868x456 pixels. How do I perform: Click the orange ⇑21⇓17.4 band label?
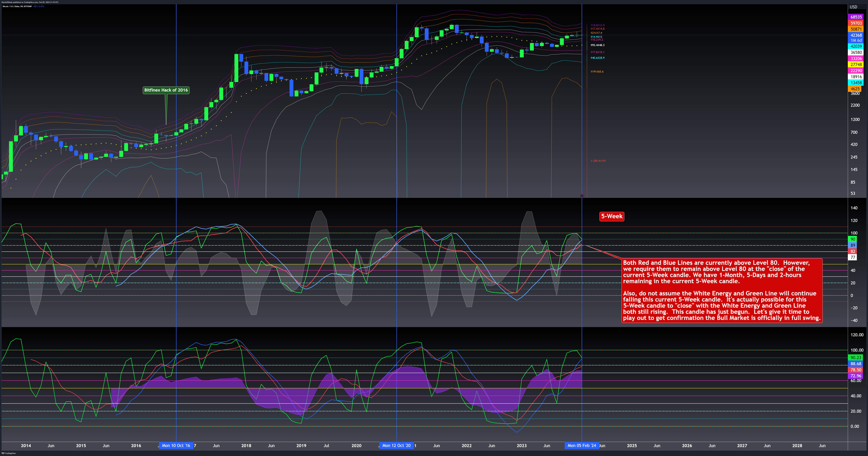[596, 33]
